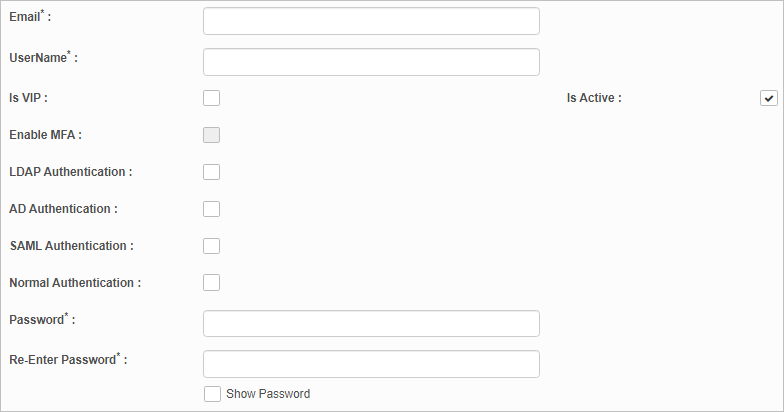Enable the LDAP Authentication checkbox
The width and height of the screenshot is (784, 412).
(x=211, y=172)
